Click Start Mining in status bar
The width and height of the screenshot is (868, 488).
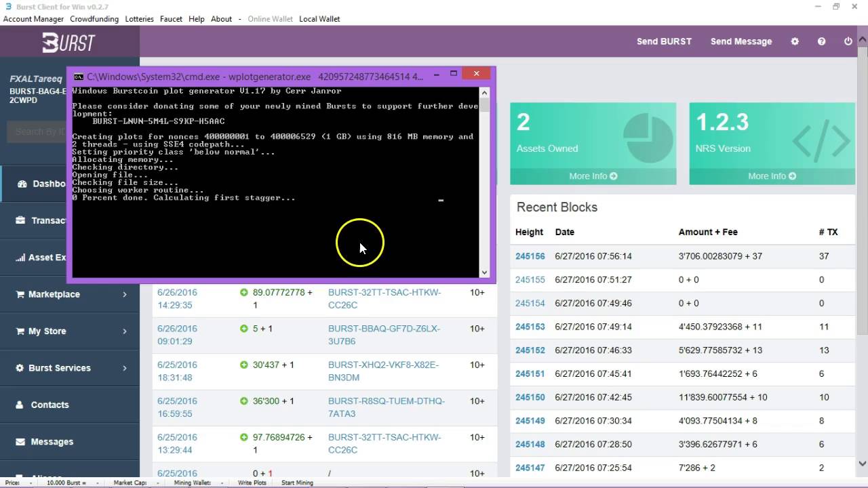297,483
